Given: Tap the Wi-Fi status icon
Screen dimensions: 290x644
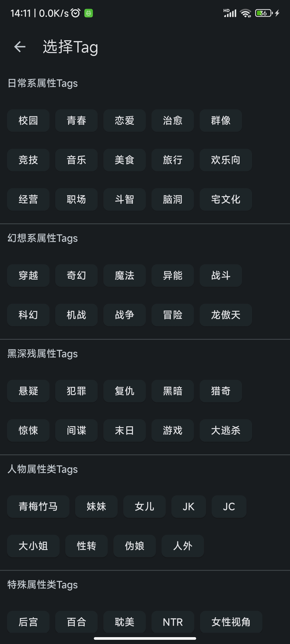Looking at the screenshot, I should 245,13.
